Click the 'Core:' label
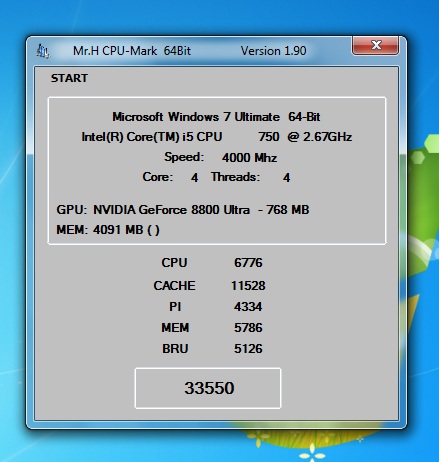Screen dimensions: 439x462 point(158,177)
